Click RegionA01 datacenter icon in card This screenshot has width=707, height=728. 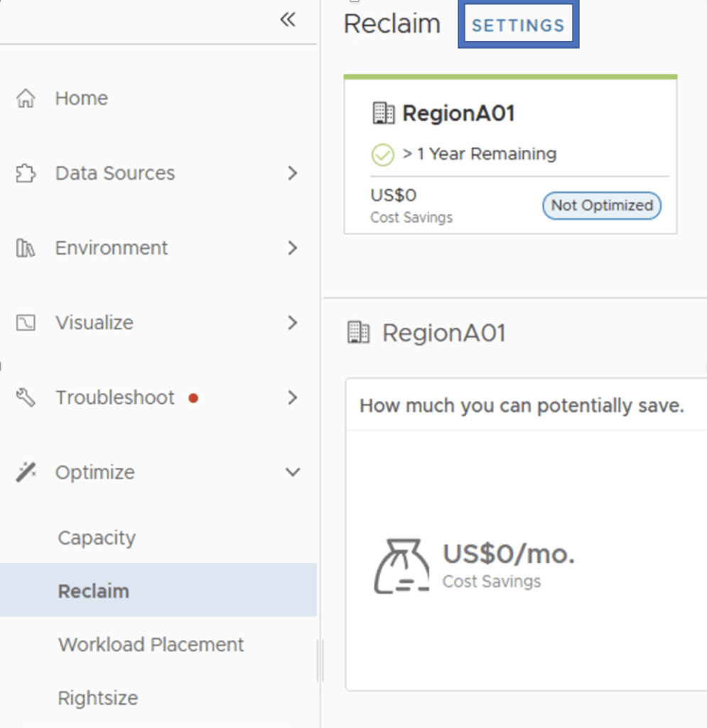383,113
